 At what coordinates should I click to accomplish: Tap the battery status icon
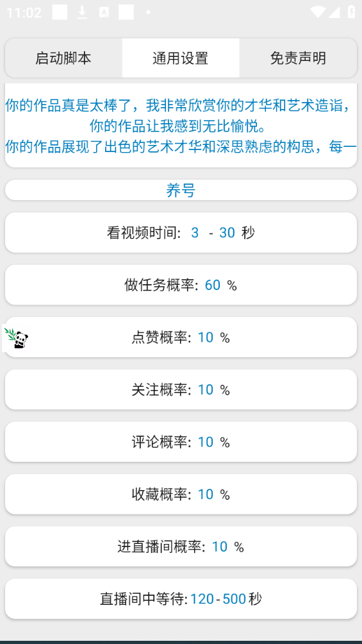click(351, 12)
